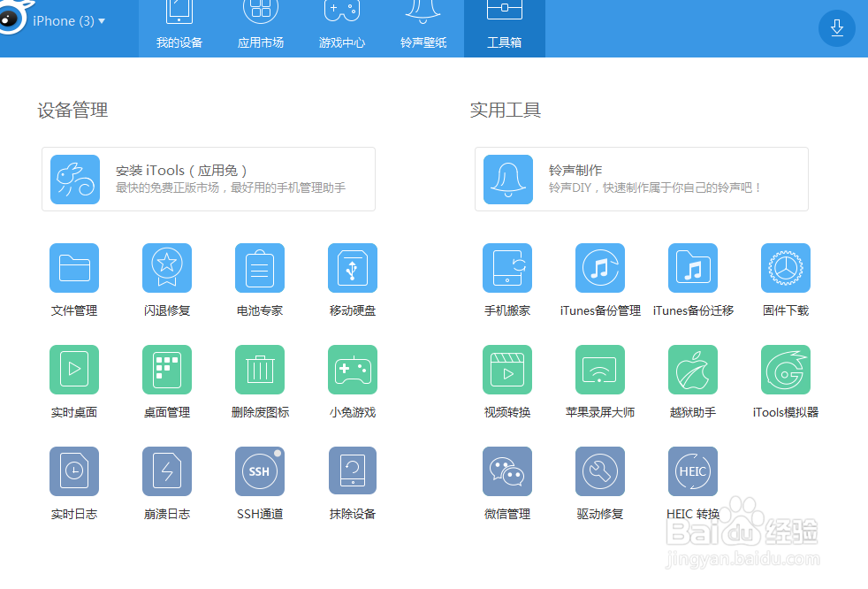Open the 电池专家 battery expert icon
The height and width of the screenshot is (589, 868).
tap(260, 268)
